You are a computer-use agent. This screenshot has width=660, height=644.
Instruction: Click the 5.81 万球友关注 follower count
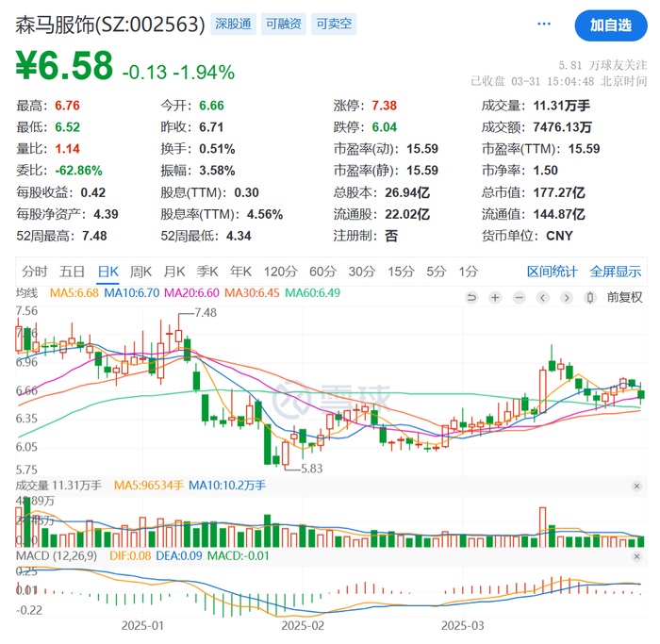tap(602, 66)
